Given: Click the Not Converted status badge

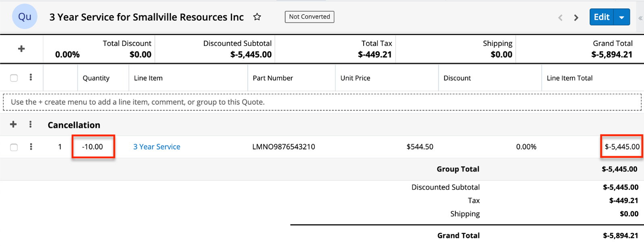Looking at the screenshot, I should (x=309, y=17).
